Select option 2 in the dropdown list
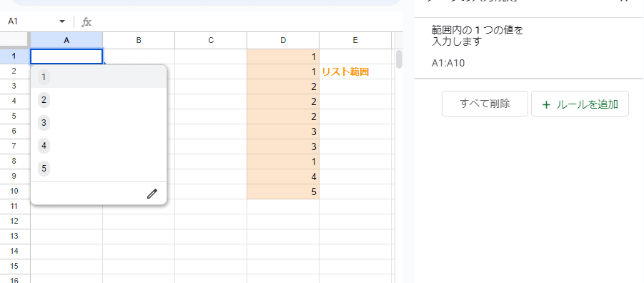The width and height of the screenshot is (644, 283). click(99, 100)
